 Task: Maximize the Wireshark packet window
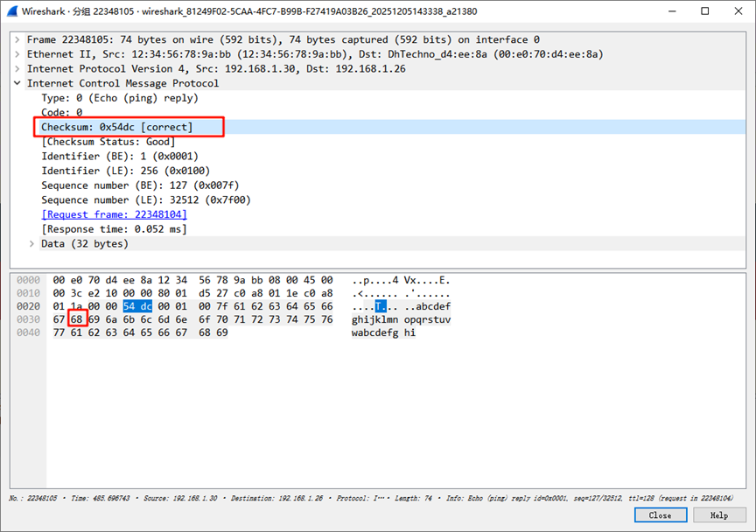pyautogui.click(x=705, y=11)
